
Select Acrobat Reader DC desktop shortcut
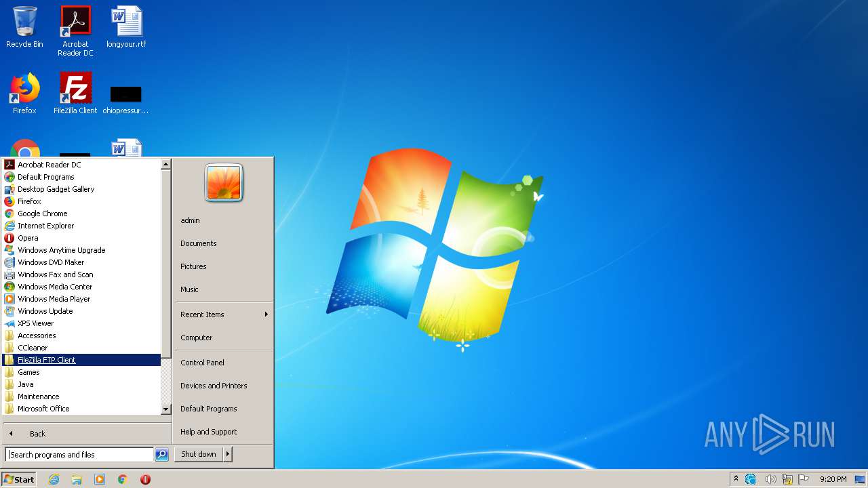point(75,31)
